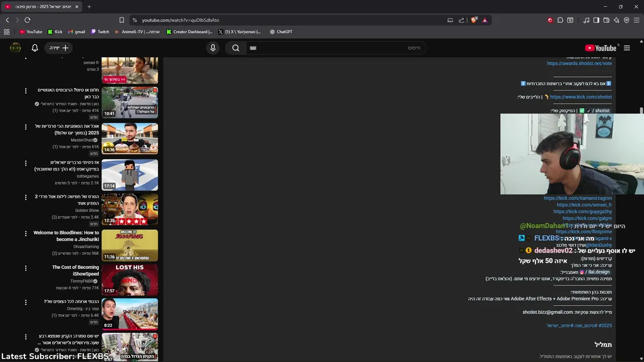Image resolution: width=644 pixels, height=362 pixels.
Task: Open the YouTube bookmark
Action: pos(31,32)
